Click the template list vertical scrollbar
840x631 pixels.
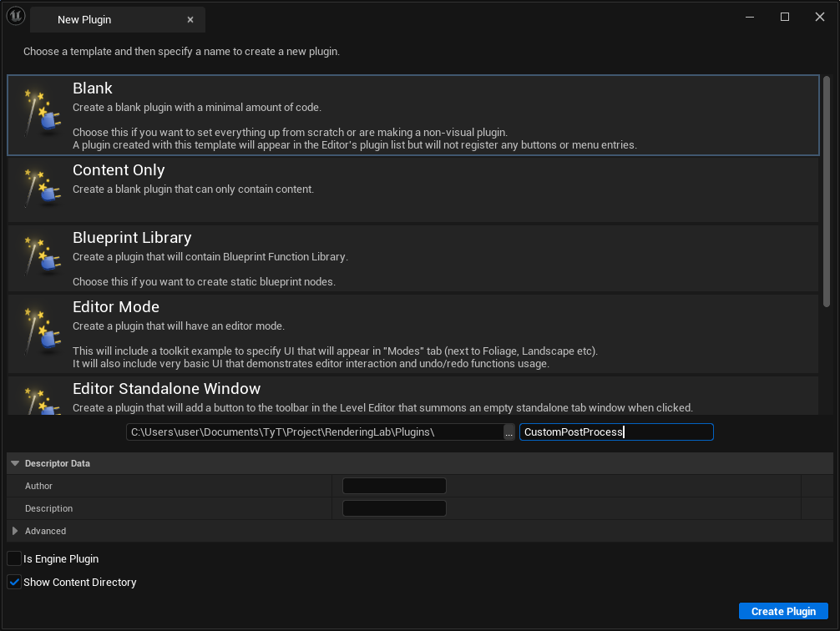tap(826, 192)
